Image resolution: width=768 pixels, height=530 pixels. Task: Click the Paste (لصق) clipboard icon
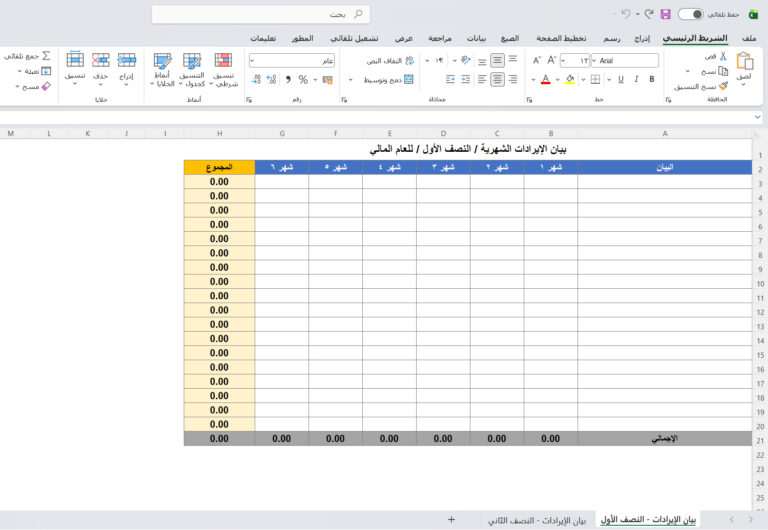(744, 62)
